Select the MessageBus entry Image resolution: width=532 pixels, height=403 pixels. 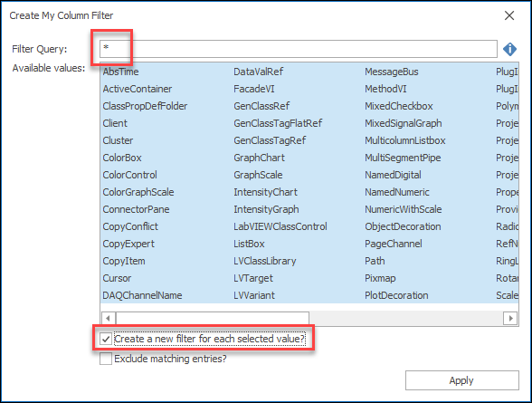click(x=392, y=72)
